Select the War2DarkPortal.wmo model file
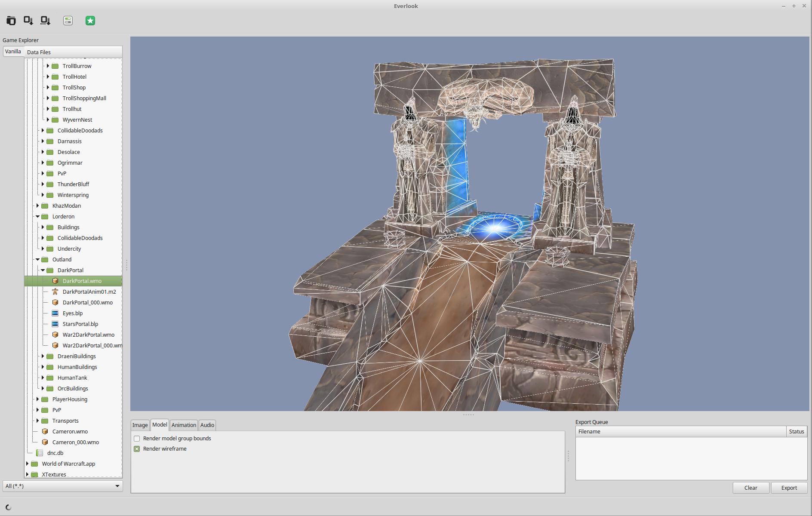Image resolution: width=812 pixels, height=516 pixels. pos(88,335)
